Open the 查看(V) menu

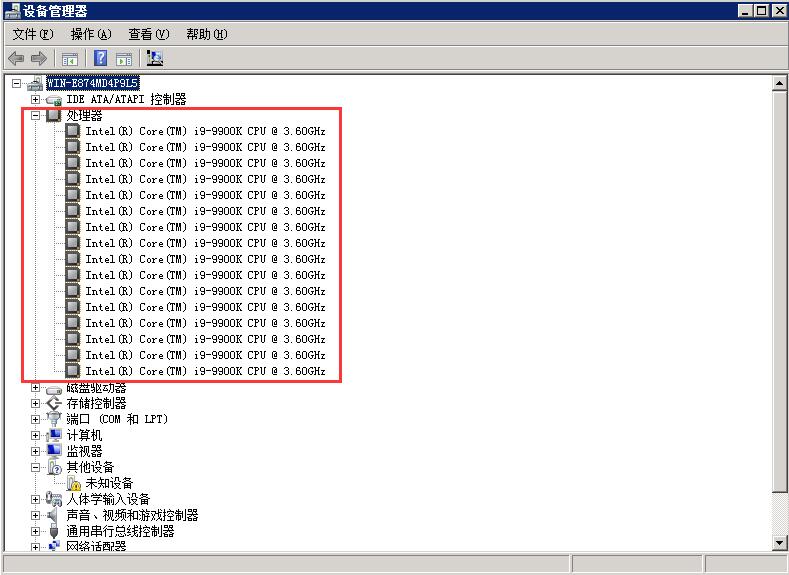coord(148,34)
